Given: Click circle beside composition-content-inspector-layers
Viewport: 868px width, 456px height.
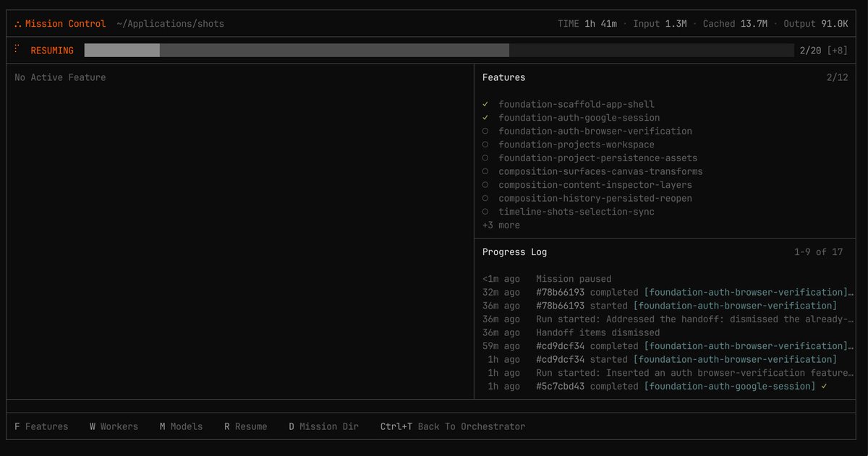Looking at the screenshot, I should click(485, 185).
